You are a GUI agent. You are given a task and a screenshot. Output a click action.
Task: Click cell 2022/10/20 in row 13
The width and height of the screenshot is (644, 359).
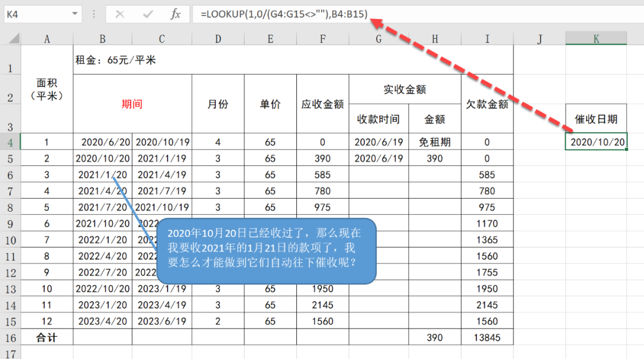[103, 289]
